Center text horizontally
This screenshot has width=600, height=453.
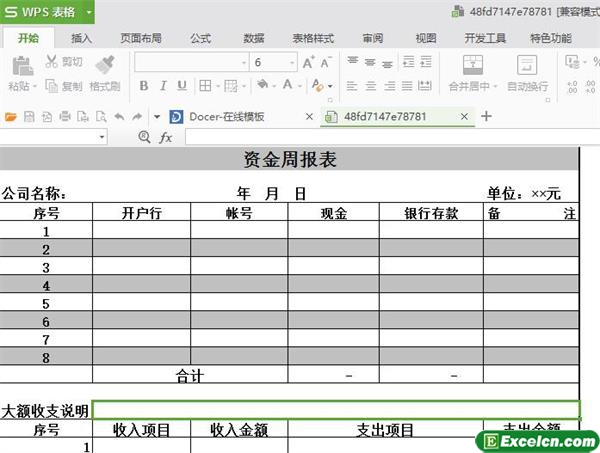370,86
